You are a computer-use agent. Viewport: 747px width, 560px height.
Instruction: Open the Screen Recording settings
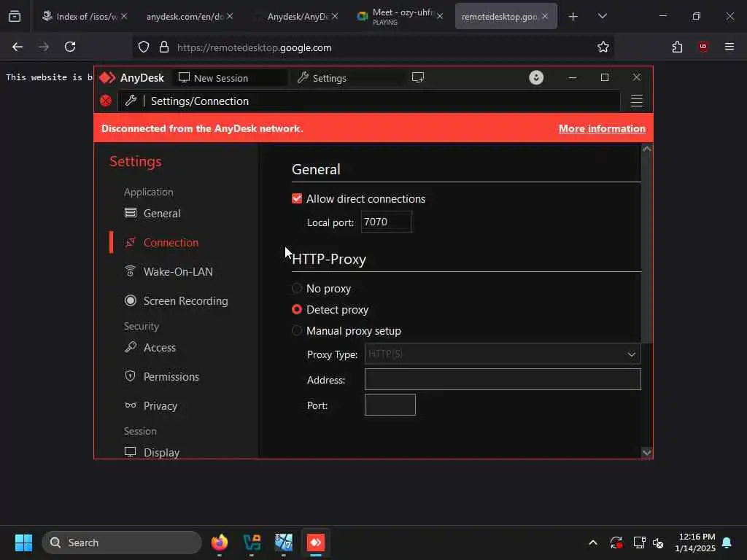[x=186, y=301]
